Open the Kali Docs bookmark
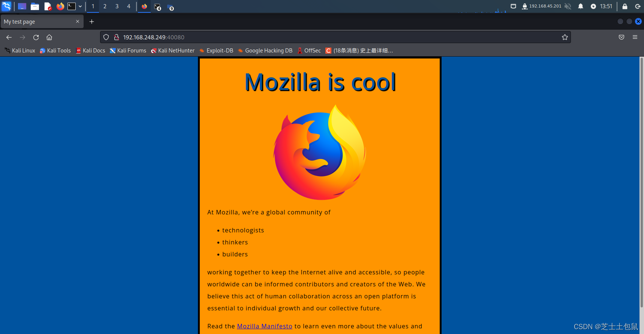Screen dimensions: 644x334 pyautogui.click(x=90, y=51)
